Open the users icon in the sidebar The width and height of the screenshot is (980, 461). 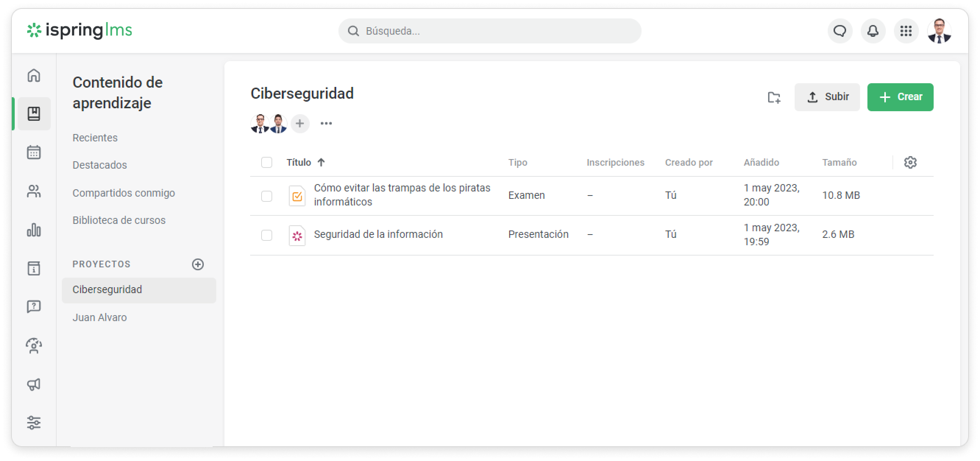pyautogui.click(x=34, y=191)
